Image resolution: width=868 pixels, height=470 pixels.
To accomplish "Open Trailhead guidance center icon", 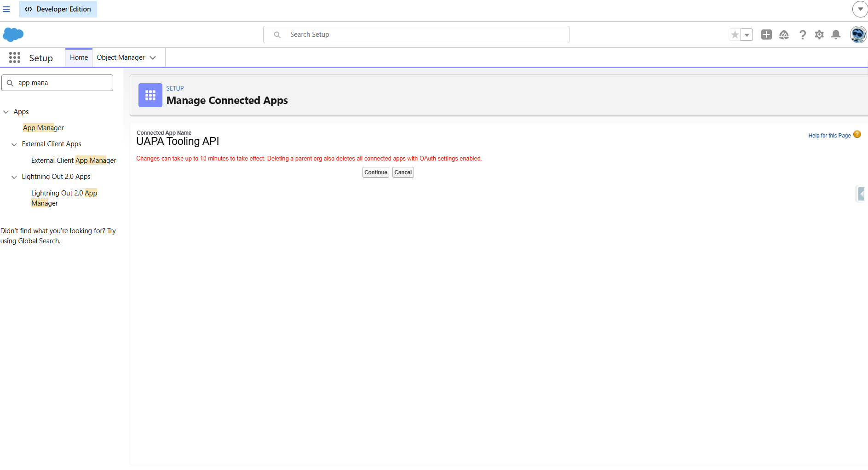I will coord(784,34).
